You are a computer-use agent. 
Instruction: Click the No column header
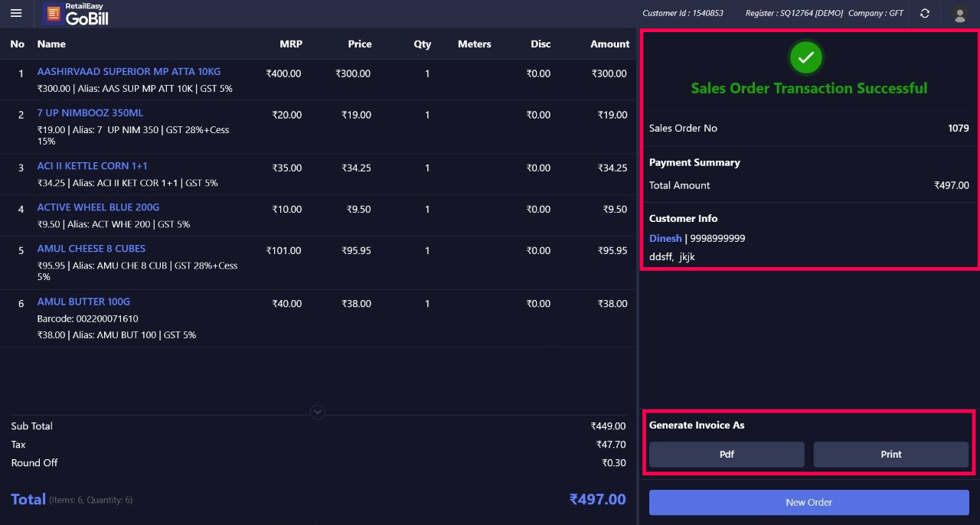coord(18,44)
